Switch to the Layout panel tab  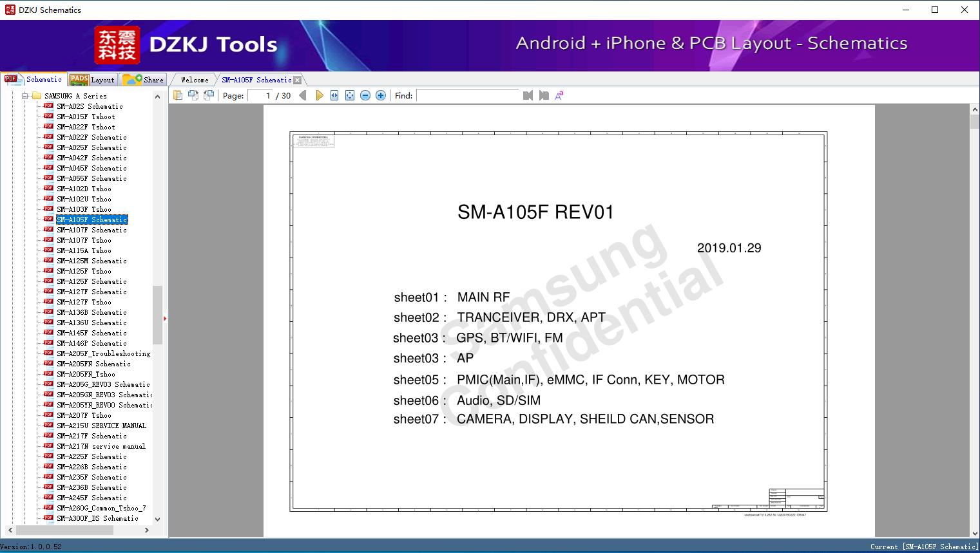[x=93, y=80]
